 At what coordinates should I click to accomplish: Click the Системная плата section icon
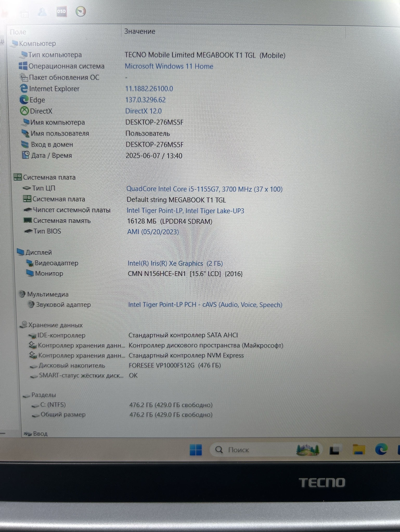click(x=17, y=177)
